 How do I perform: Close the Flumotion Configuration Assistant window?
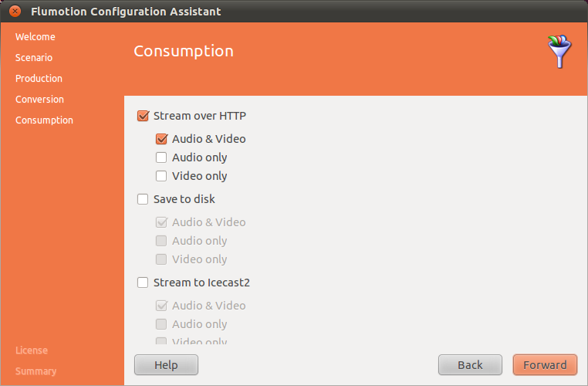(x=14, y=12)
